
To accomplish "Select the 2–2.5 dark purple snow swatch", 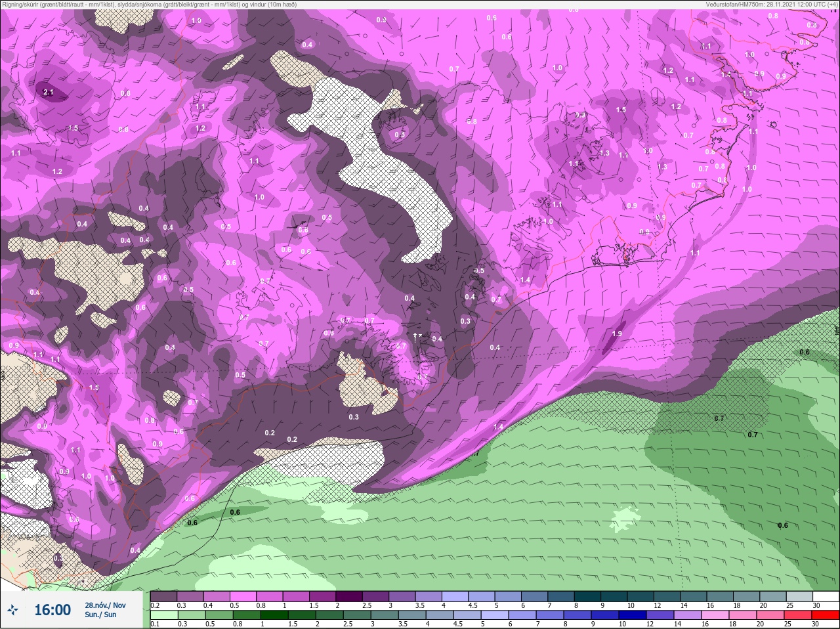I will tap(349, 596).
